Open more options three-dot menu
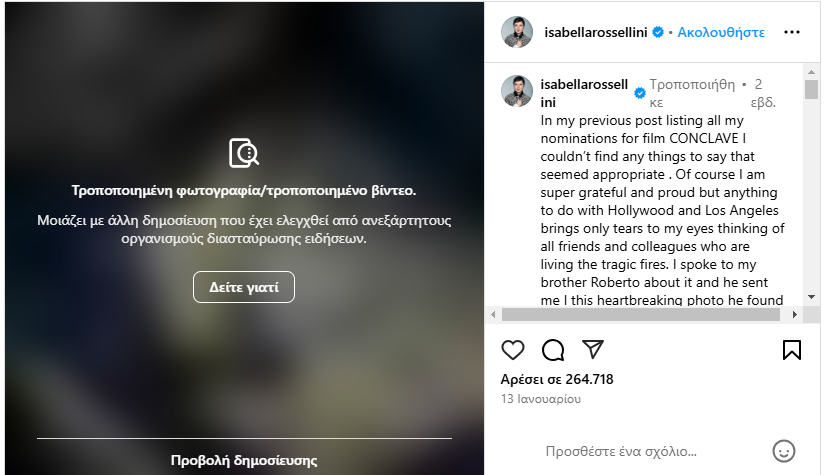Screen dimensions: 824x475 click(791, 32)
